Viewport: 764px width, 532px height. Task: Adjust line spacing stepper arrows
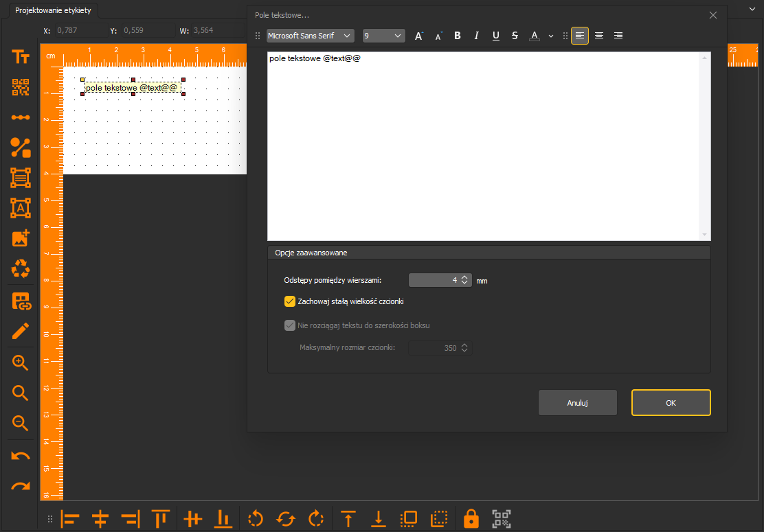coord(465,280)
